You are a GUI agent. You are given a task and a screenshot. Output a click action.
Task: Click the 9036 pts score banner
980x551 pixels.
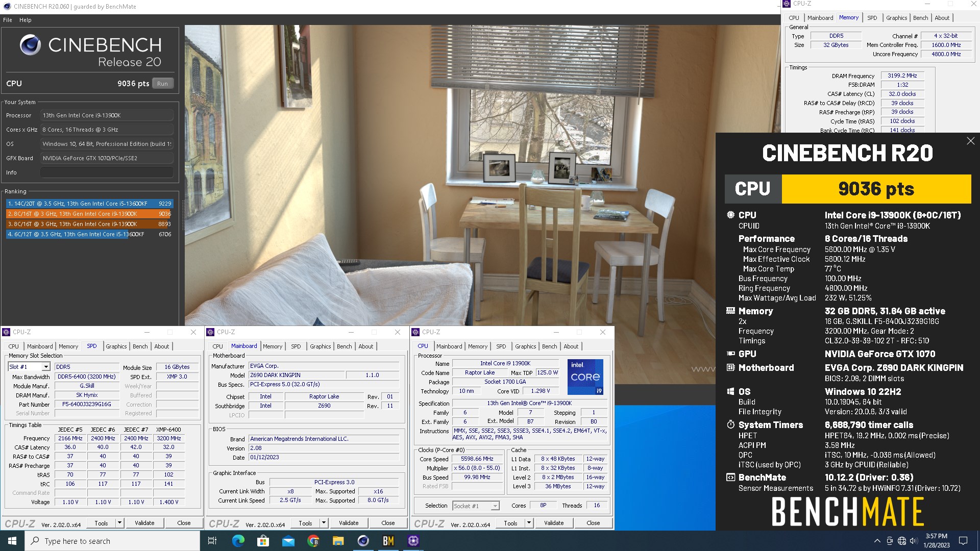876,189
